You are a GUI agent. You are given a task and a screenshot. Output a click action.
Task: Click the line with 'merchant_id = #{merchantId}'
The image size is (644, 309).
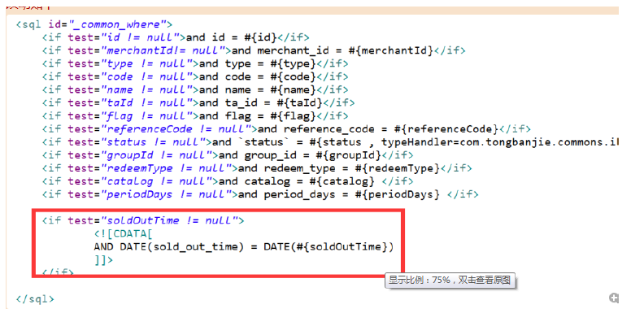coord(254,51)
